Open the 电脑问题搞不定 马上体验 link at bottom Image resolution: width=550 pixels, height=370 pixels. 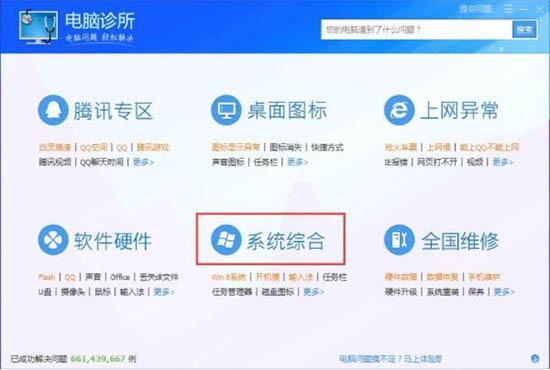point(390,359)
